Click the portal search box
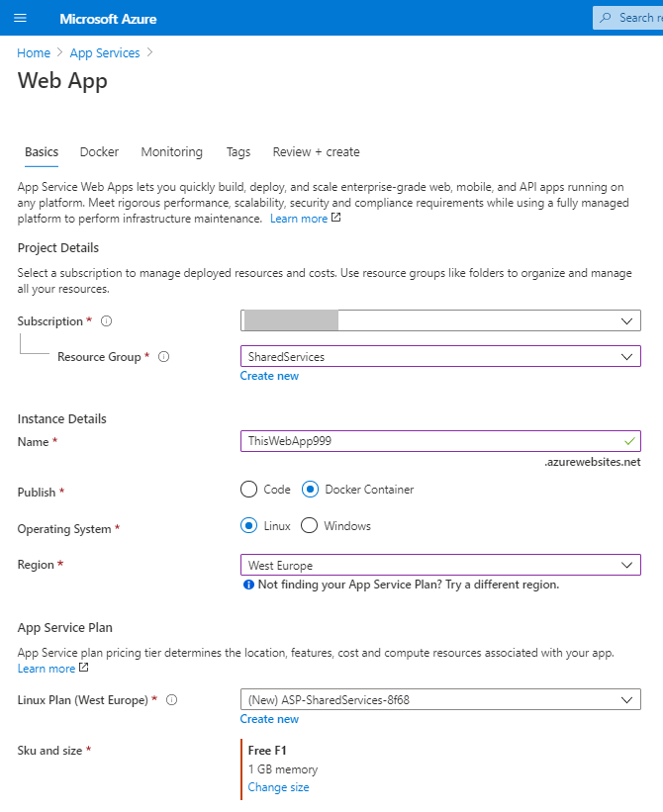The height and width of the screenshot is (812, 663). tap(627, 18)
